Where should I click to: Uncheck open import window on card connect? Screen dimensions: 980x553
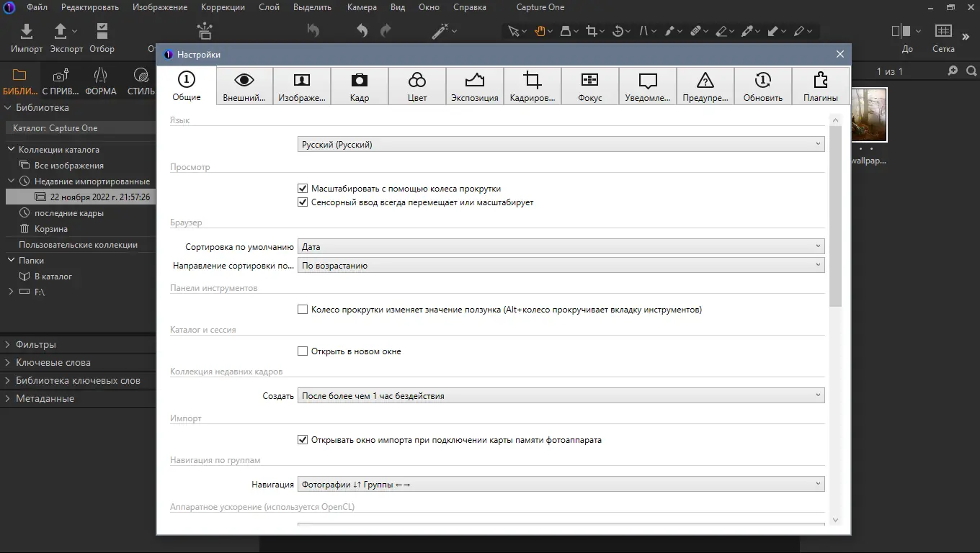(303, 439)
